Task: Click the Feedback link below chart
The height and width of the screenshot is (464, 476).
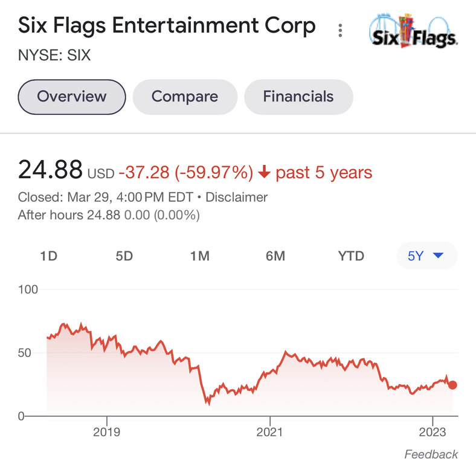Action: click(431, 454)
